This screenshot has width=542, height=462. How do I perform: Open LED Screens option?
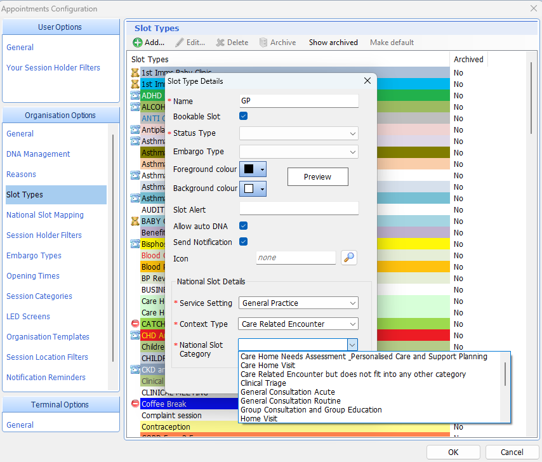pyautogui.click(x=28, y=317)
